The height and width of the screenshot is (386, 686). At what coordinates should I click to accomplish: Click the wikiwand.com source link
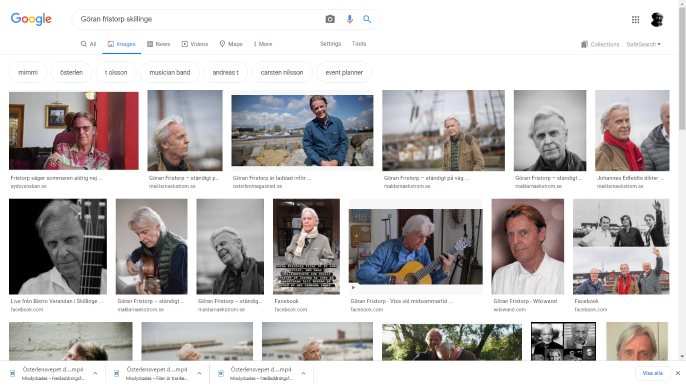pos(509,309)
